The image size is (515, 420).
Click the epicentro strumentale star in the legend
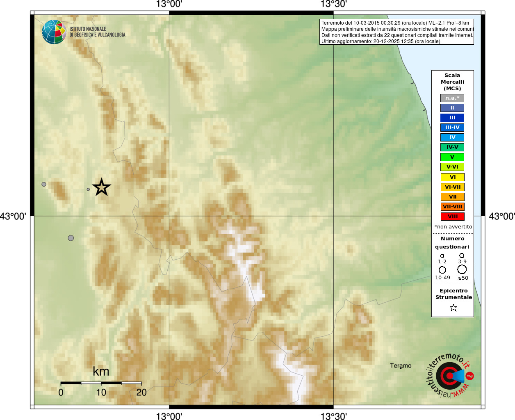coord(453,308)
